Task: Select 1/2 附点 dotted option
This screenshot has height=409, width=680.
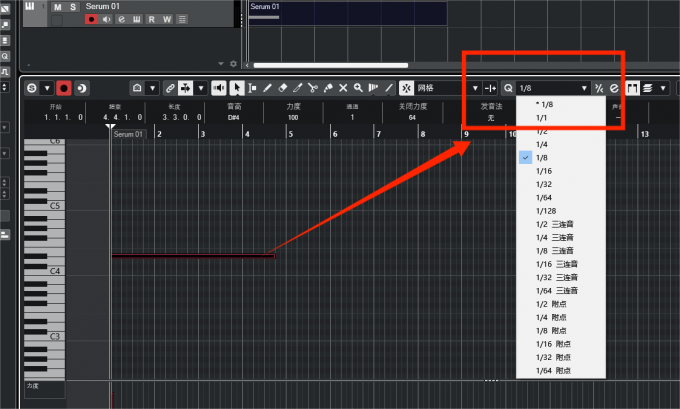Action: 561,304
